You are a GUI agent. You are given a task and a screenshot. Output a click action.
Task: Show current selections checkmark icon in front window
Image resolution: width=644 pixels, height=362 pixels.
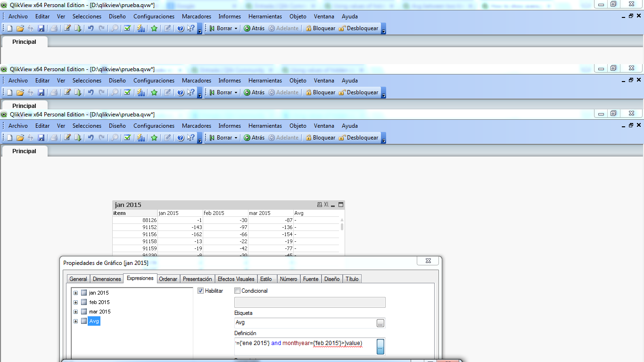point(127,138)
